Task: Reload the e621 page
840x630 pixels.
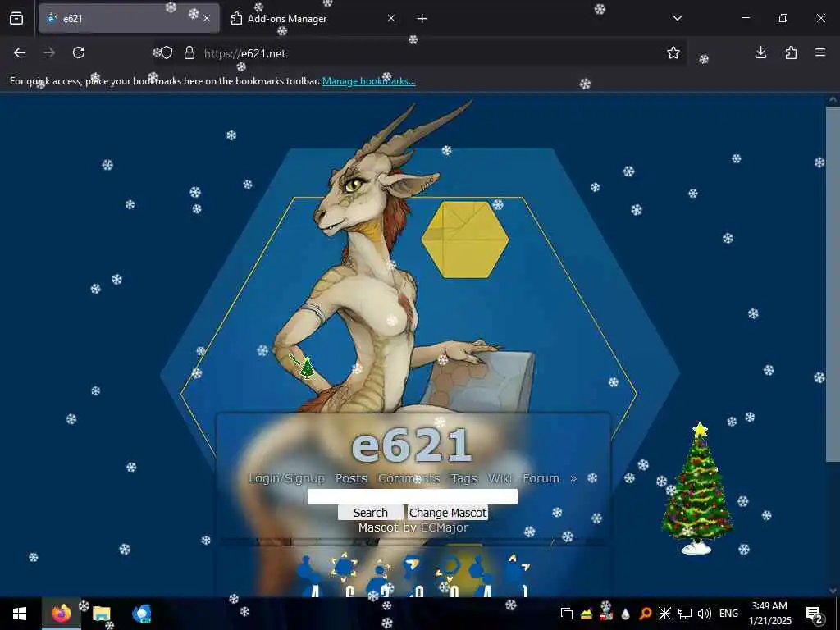Action: coord(79,52)
